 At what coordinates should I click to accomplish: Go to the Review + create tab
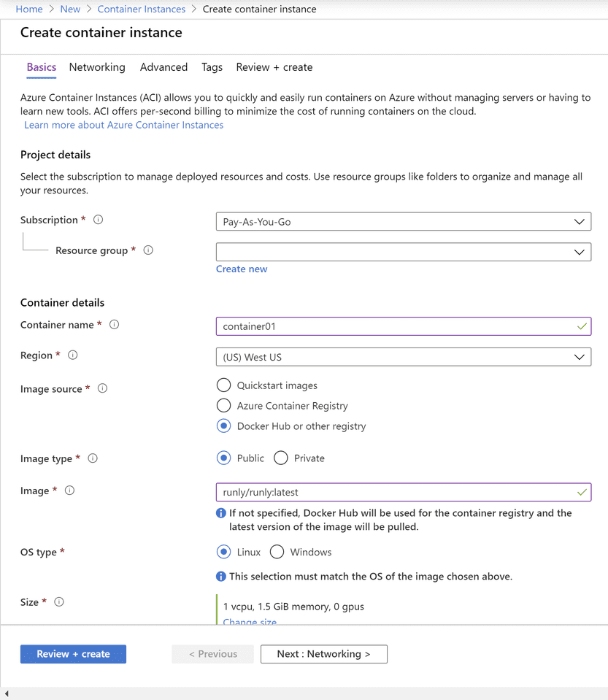point(274,67)
